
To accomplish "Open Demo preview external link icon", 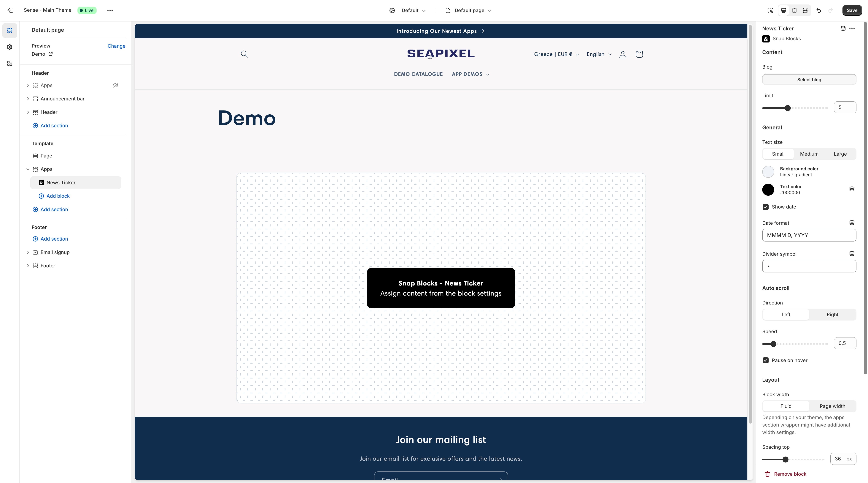I will (50, 54).
